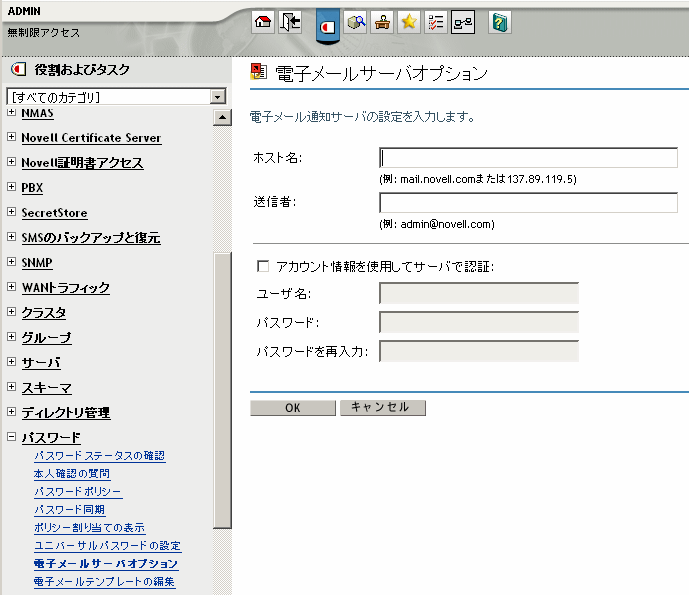The height and width of the screenshot is (595, 689).
Task: Open SecretStore category link
Action: 54,213
